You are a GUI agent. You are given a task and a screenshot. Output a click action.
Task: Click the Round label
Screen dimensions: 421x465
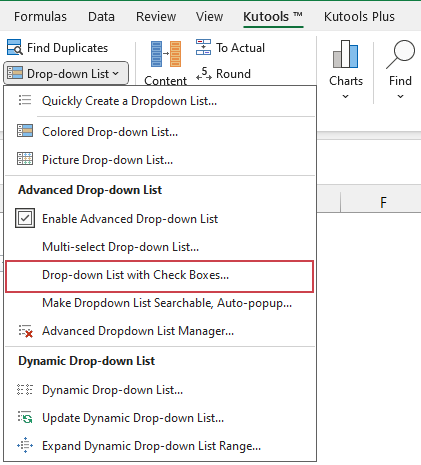pos(233,74)
